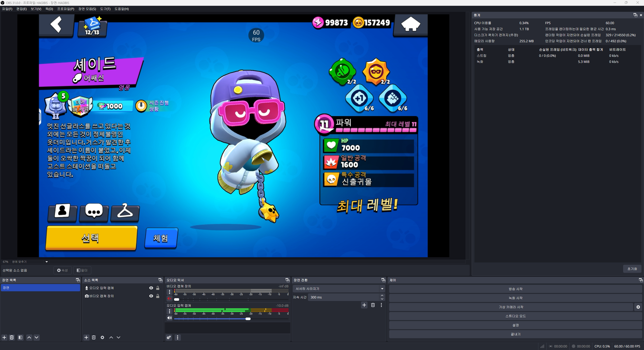Open source properties gear in 소스 목록 toolbar
The image size is (644, 350).
[x=102, y=337]
